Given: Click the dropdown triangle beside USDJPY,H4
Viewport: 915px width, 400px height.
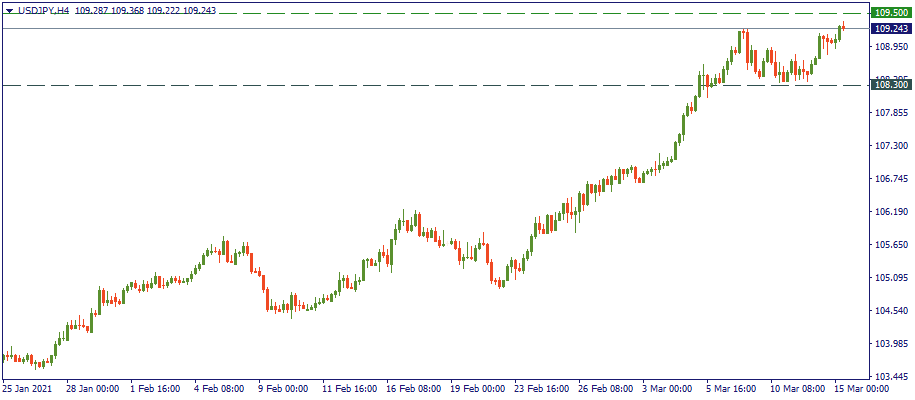Looking at the screenshot, I should 9,10.
